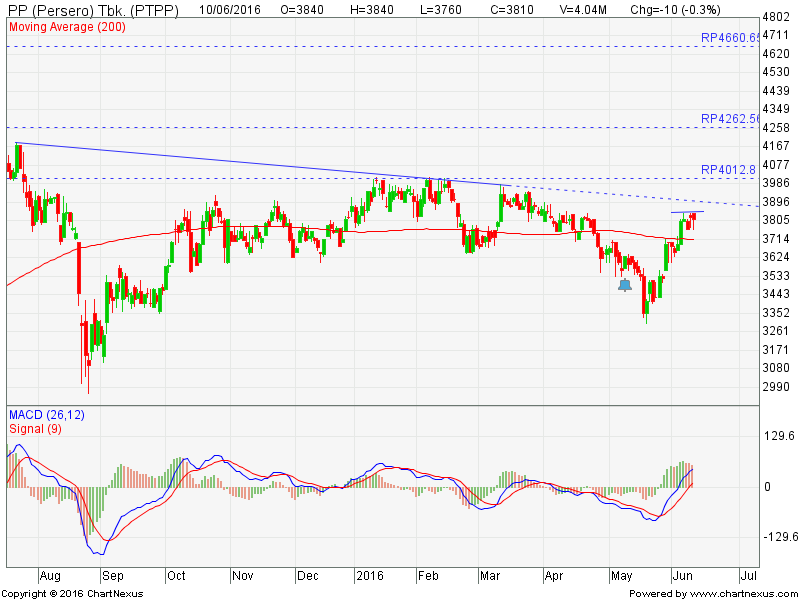Select the RP4660.65 price level label
This screenshot has height=600, width=800.
click(737, 37)
